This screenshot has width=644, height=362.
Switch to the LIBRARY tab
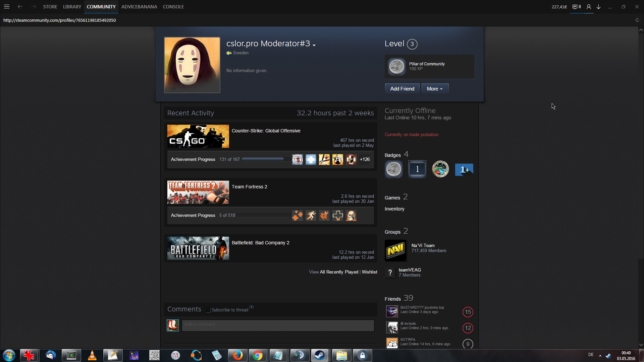pos(72,7)
